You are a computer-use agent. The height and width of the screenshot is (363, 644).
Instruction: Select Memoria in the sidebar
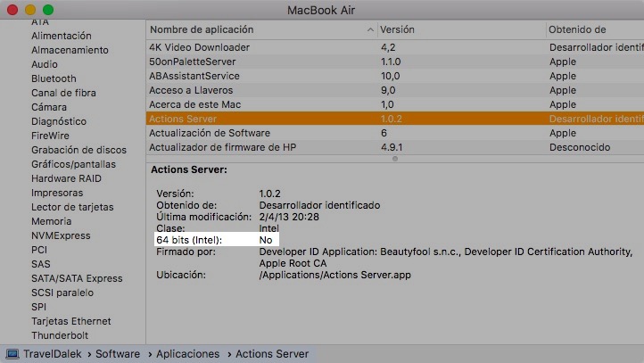[52, 221]
